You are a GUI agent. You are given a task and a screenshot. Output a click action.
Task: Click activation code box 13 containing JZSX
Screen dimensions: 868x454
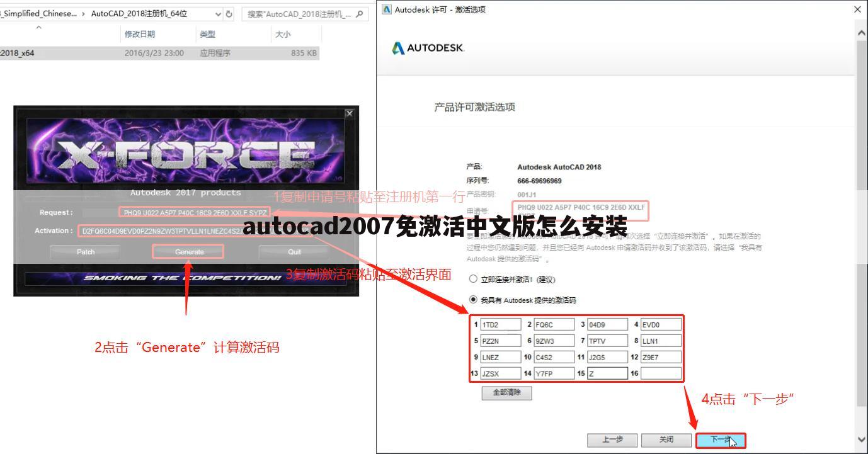click(501, 373)
